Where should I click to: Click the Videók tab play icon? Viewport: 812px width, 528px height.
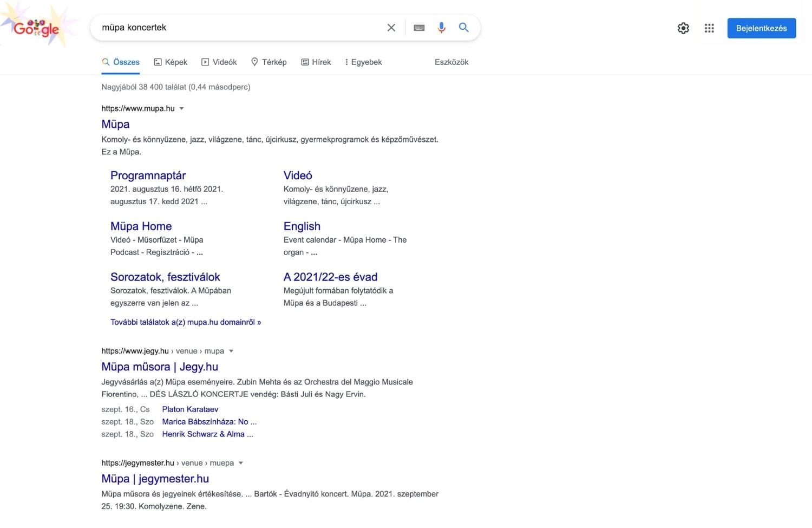205,62
